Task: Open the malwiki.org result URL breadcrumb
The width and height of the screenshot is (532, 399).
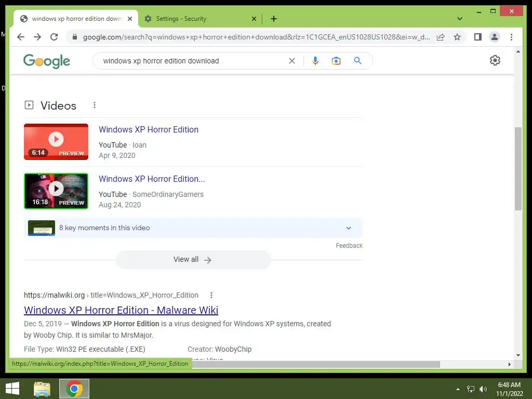Action: 111,295
